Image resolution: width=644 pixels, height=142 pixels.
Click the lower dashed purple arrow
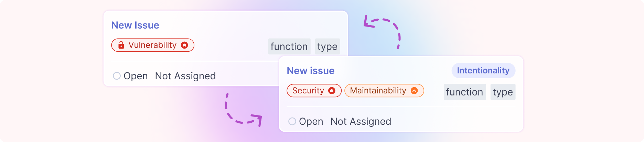[243, 110]
